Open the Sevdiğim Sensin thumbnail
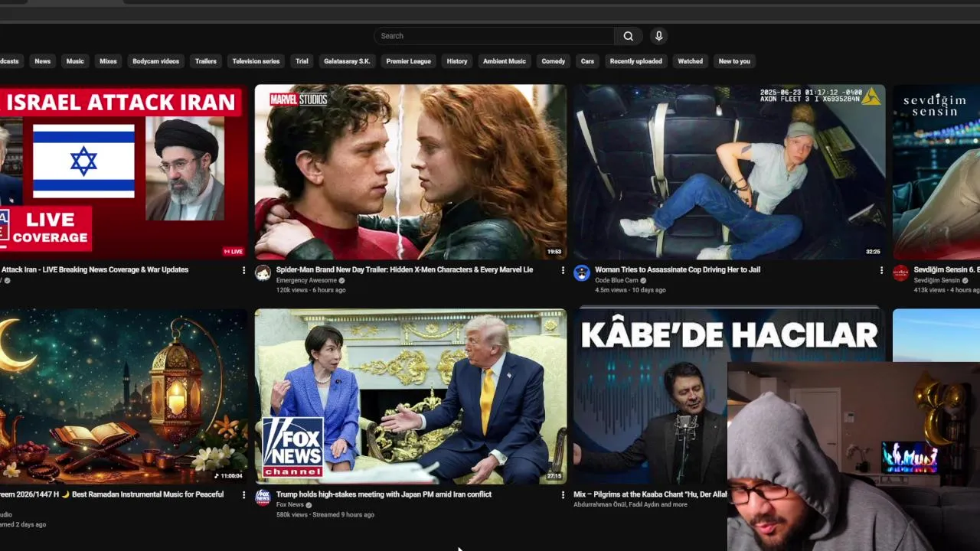 [x=936, y=172]
